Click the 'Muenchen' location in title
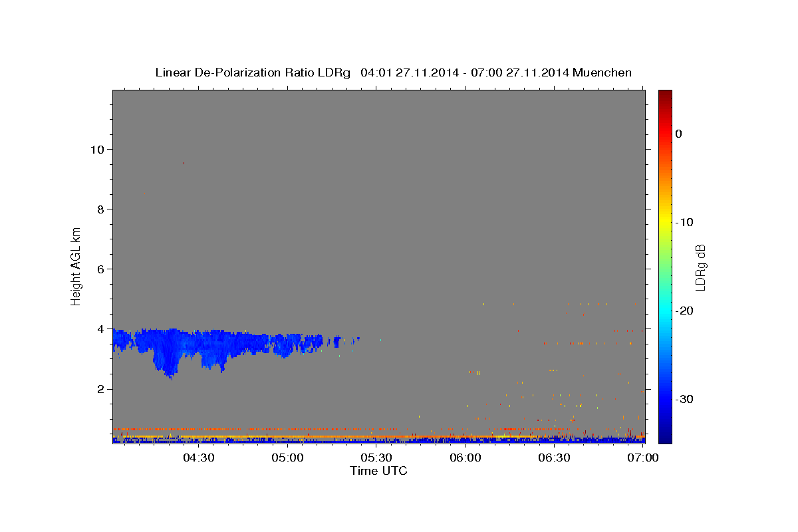This screenshot has width=798, height=532. tap(602, 72)
